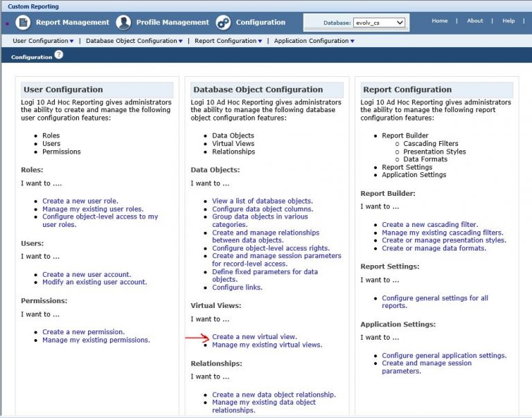The height and width of the screenshot is (418, 532).
Task: Click Modify an existing user account
Action: pos(94,282)
